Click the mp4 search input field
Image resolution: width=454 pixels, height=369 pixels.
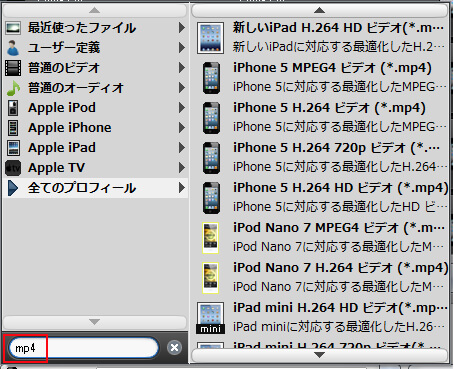(x=83, y=348)
